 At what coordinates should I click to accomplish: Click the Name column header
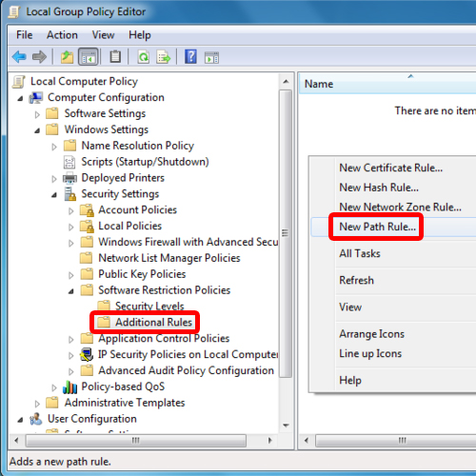coord(387,84)
